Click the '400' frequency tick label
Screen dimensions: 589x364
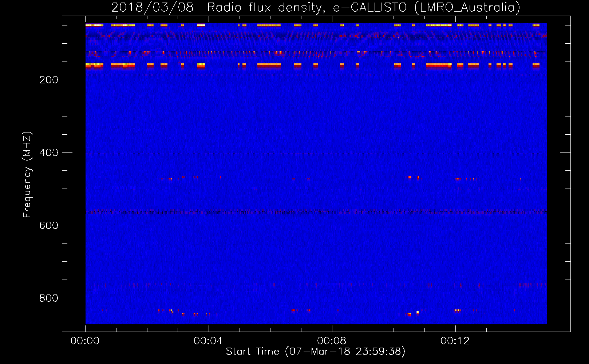[x=49, y=153]
